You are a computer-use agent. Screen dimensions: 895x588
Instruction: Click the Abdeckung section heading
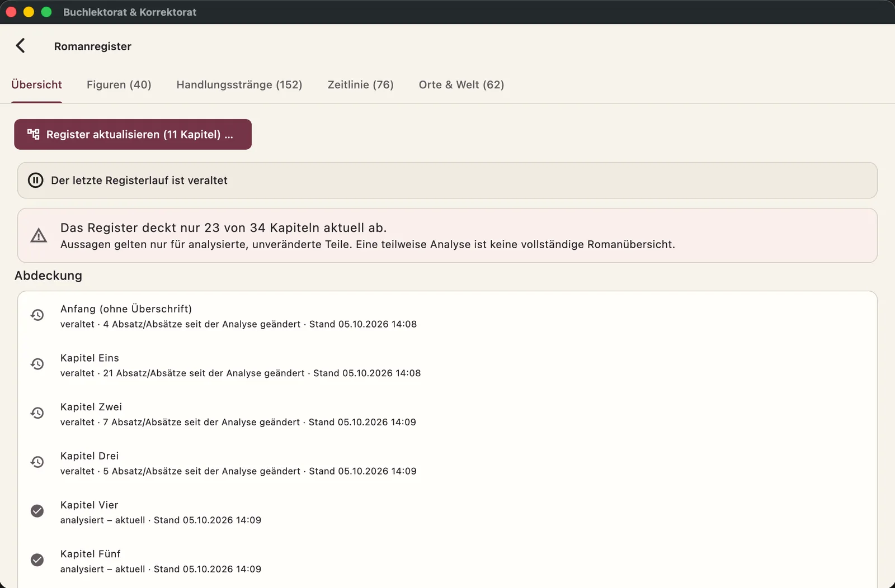point(48,276)
